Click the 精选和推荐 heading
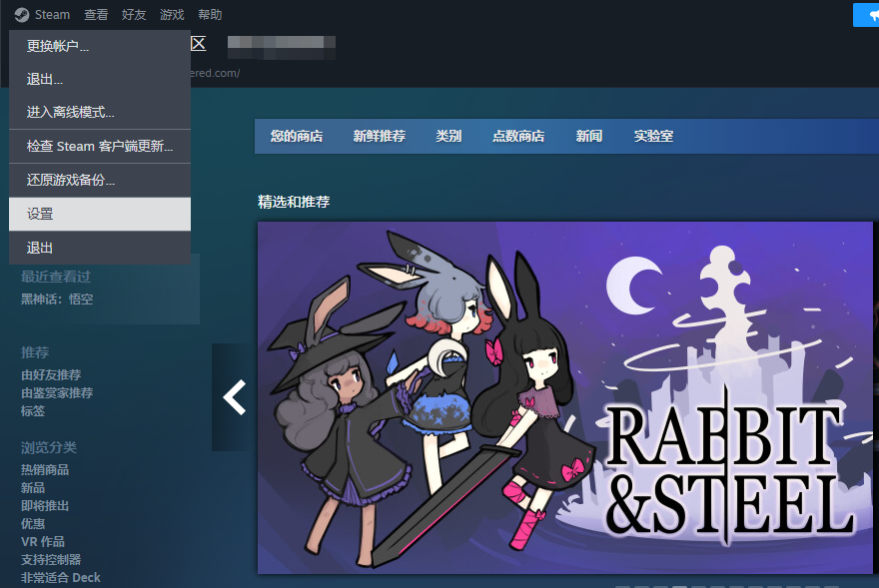This screenshot has width=879, height=588. pos(294,202)
